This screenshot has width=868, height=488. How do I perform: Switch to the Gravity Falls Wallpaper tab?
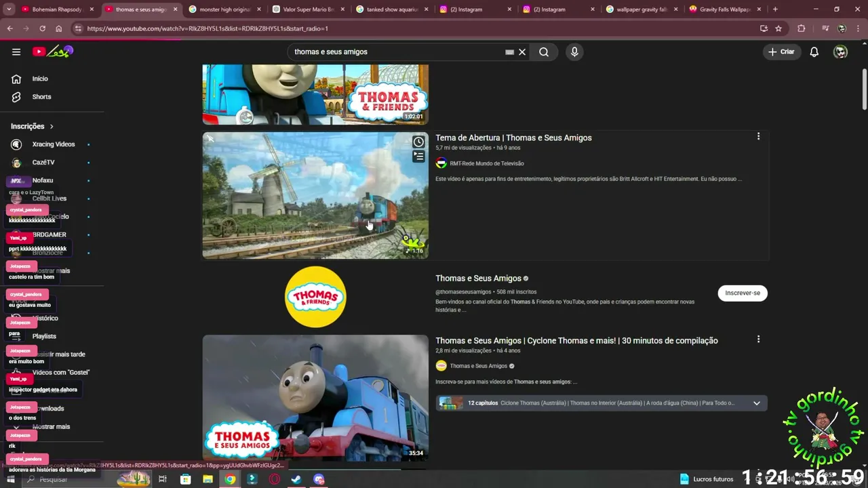point(724,9)
